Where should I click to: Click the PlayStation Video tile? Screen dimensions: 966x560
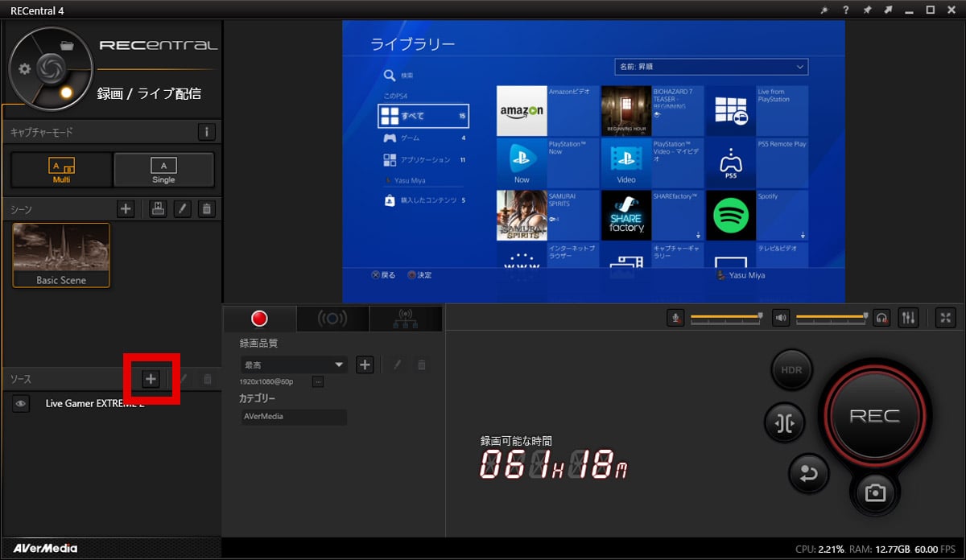[652, 163]
